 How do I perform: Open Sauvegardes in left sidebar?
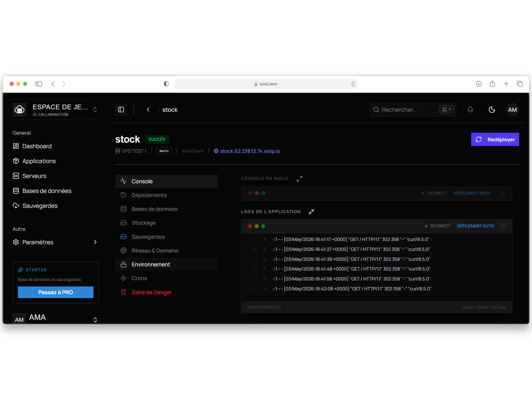[x=55, y=206]
